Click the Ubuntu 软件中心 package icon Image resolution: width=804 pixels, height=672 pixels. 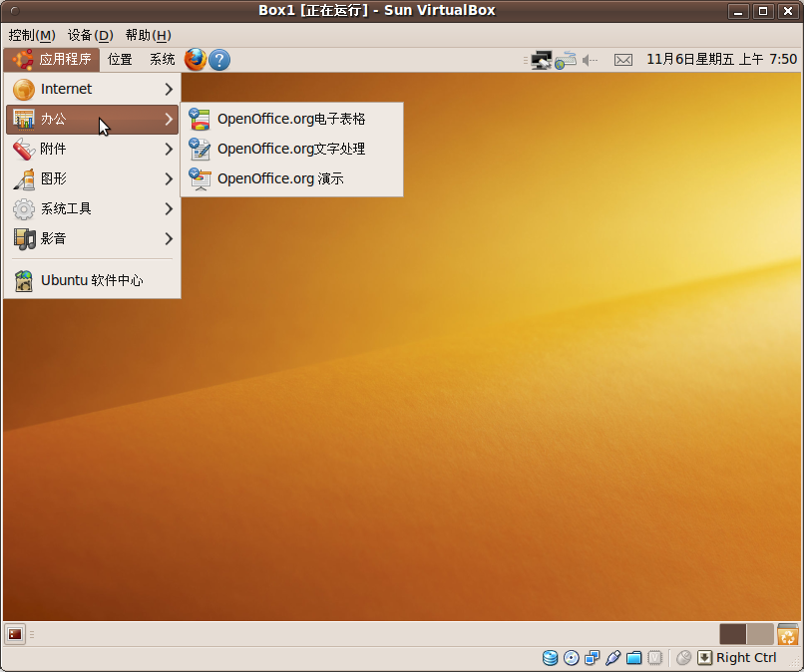pos(24,281)
